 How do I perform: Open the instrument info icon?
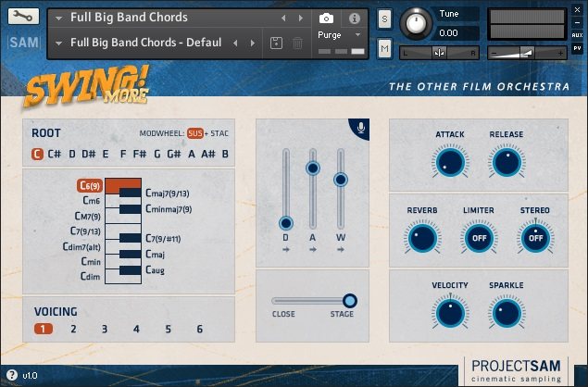355,18
